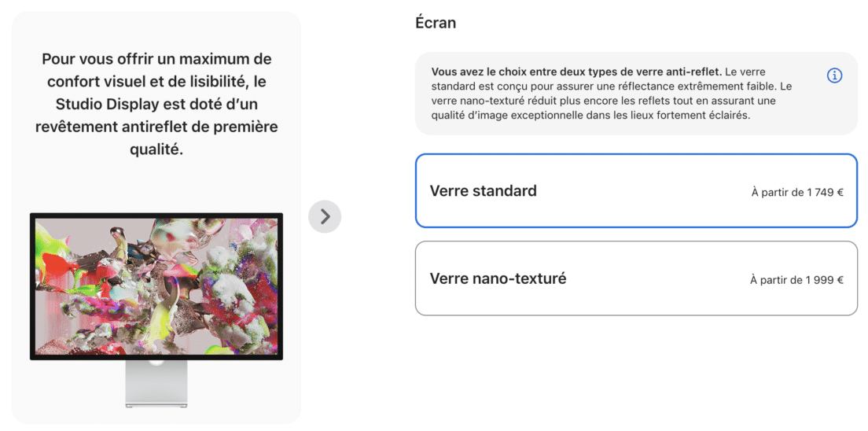Click the Studio Display product image

pos(156,310)
